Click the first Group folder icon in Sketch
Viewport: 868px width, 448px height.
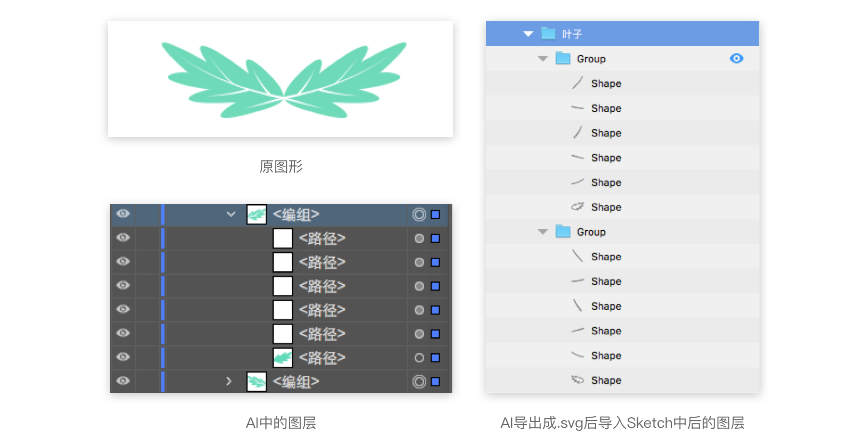pyautogui.click(x=563, y=58)
